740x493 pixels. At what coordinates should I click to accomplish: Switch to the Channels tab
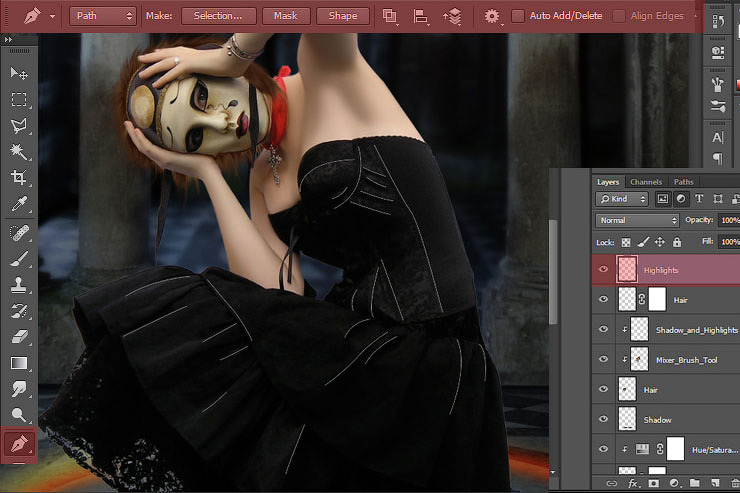(646, 182)
